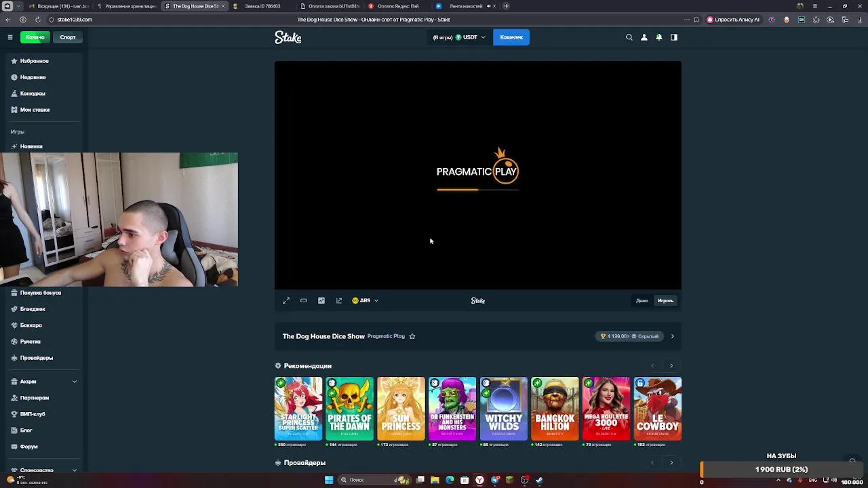The width and height of the screenshot is (868, 488).
Task: Open Pirates of the Dawn thumbnail
Action: click(x=350, y=409)
